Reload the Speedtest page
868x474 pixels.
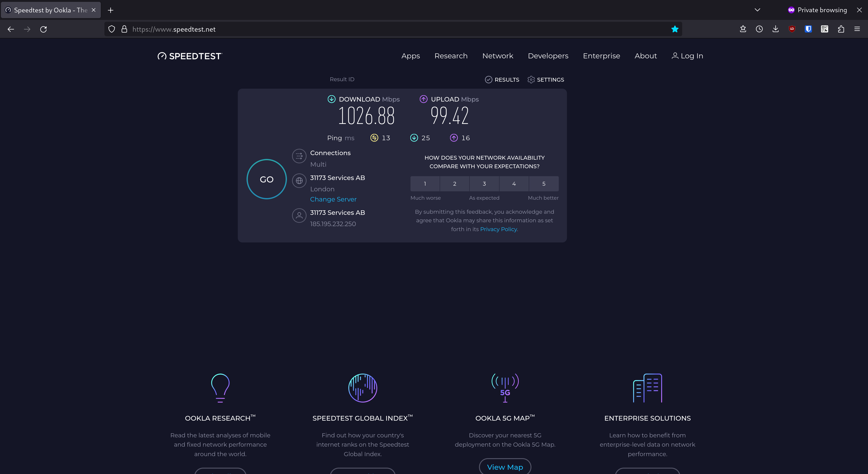[43, 29]
